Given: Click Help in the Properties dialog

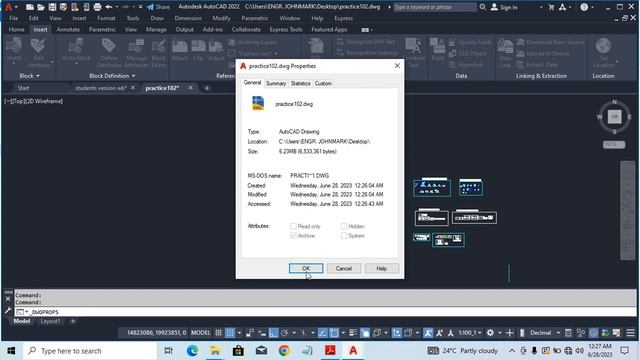Looking at the screenshot, I should point(381,268).
